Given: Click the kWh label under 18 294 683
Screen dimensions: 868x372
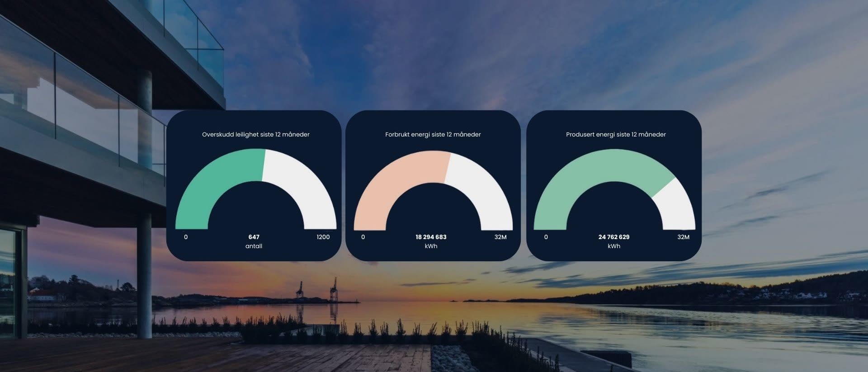Looking at the screenshot, I should pos(431,246).
